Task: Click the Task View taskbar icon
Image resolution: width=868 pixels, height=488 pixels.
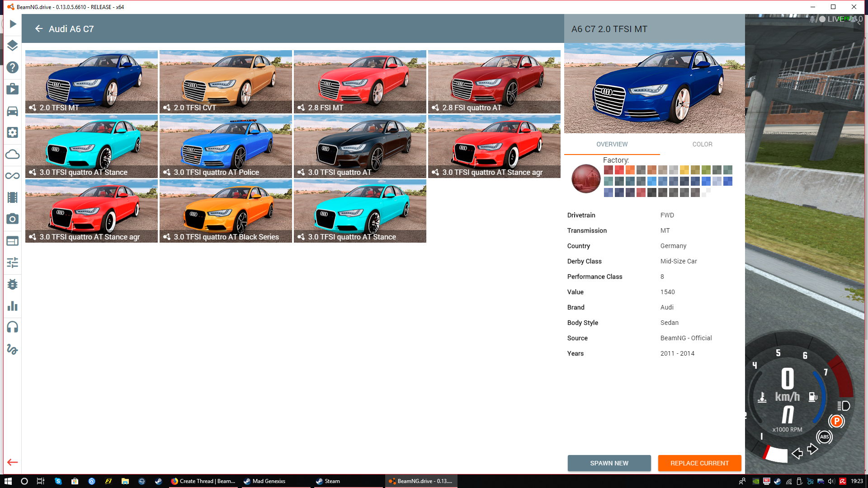Action: pyautogui.click(x=41, y=481)
